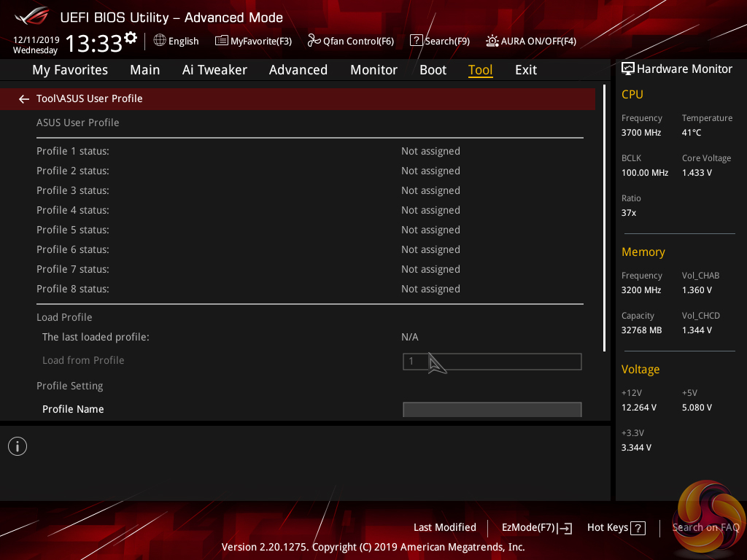Click the 13:33 clock display

[93, 43]
